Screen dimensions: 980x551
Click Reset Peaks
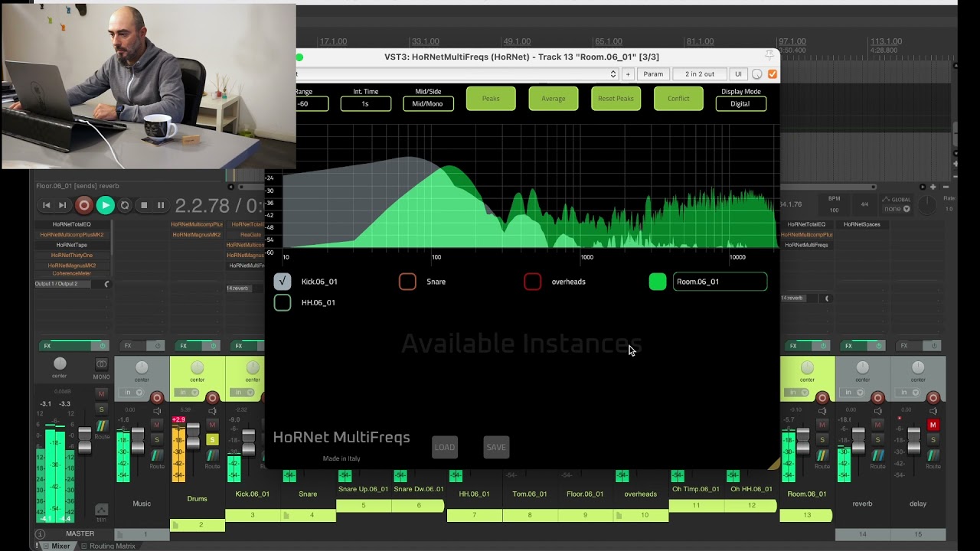[x=616, y=98]
